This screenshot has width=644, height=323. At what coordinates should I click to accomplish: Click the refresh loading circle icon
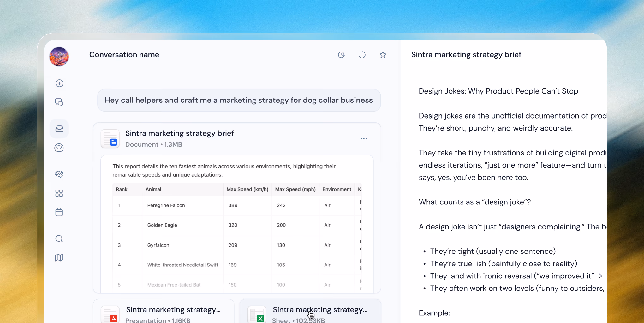[x=362, y=55]
